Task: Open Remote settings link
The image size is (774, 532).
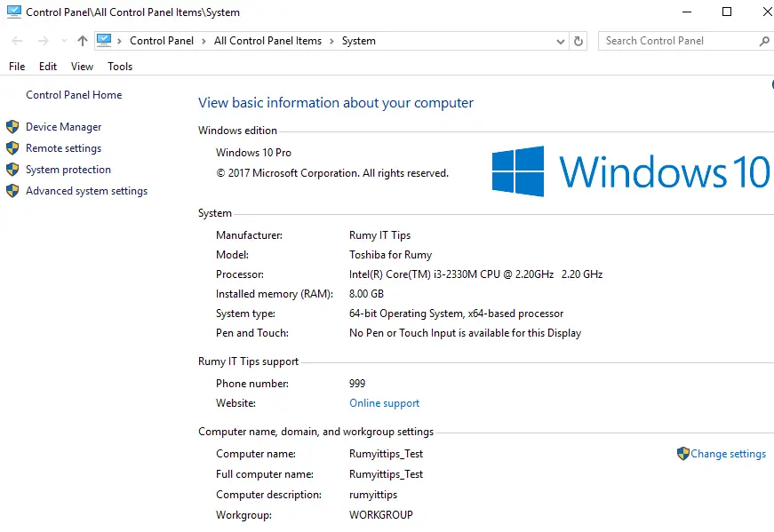Action: tap(64, 148)
